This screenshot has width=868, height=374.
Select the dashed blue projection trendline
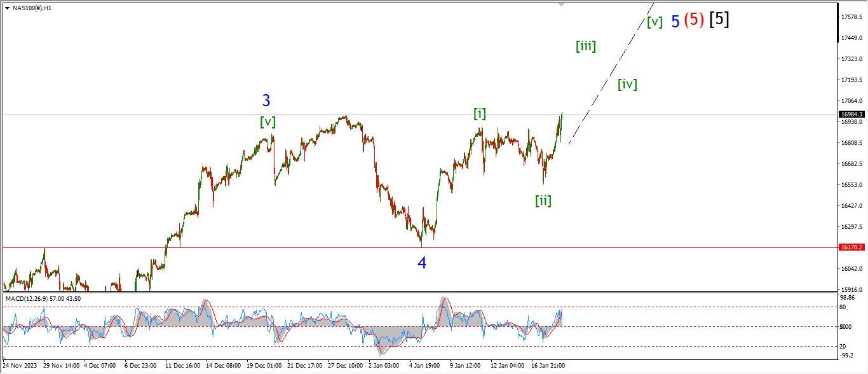(610, 74)
